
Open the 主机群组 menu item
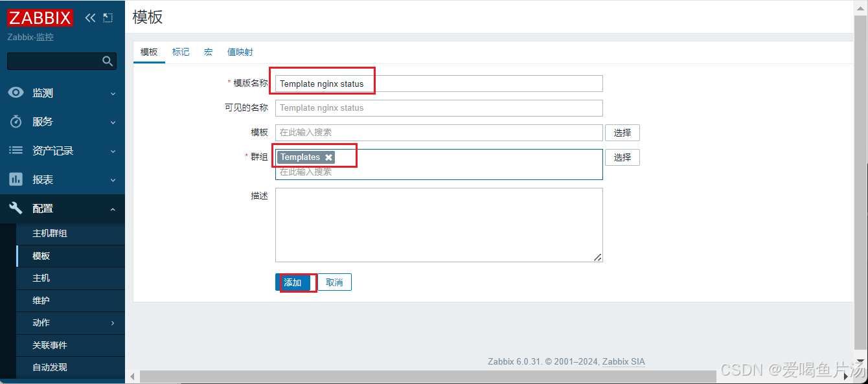[x=71, y=233]
